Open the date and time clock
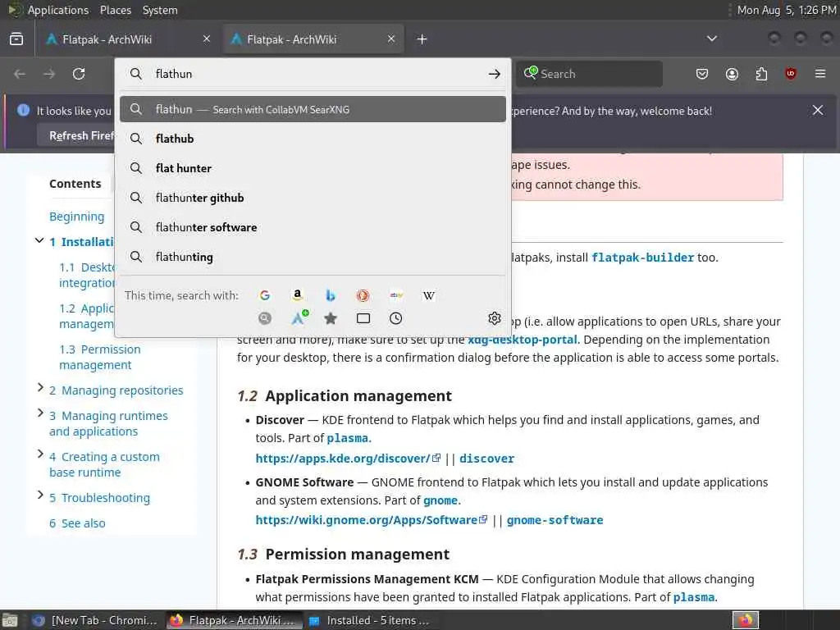 point(786,10)
